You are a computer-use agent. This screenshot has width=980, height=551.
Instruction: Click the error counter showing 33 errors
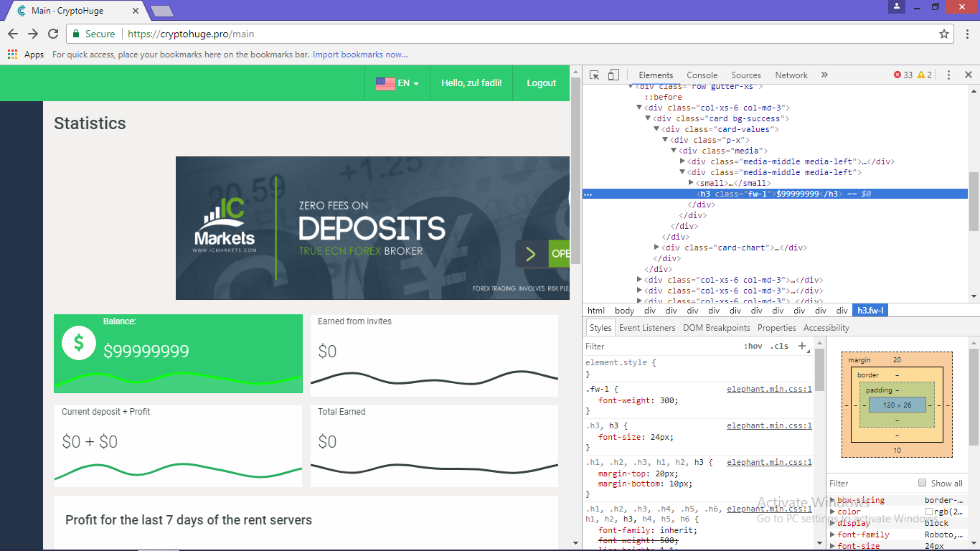903,75
